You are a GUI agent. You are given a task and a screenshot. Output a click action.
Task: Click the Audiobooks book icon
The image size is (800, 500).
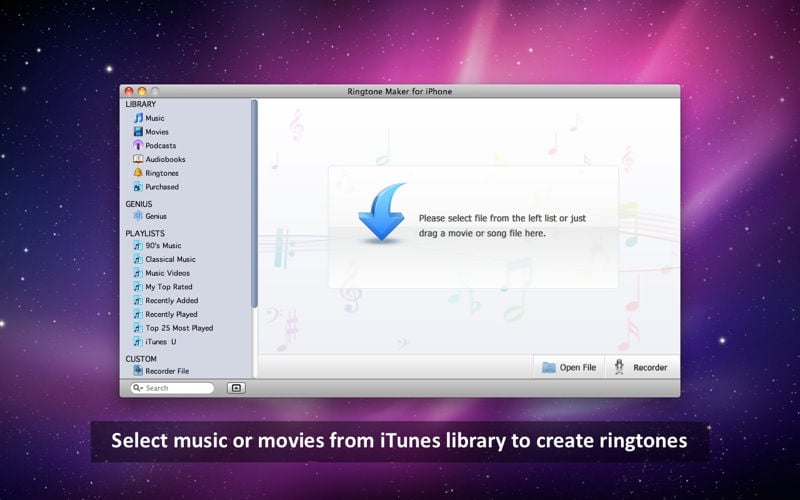(138, 159)
